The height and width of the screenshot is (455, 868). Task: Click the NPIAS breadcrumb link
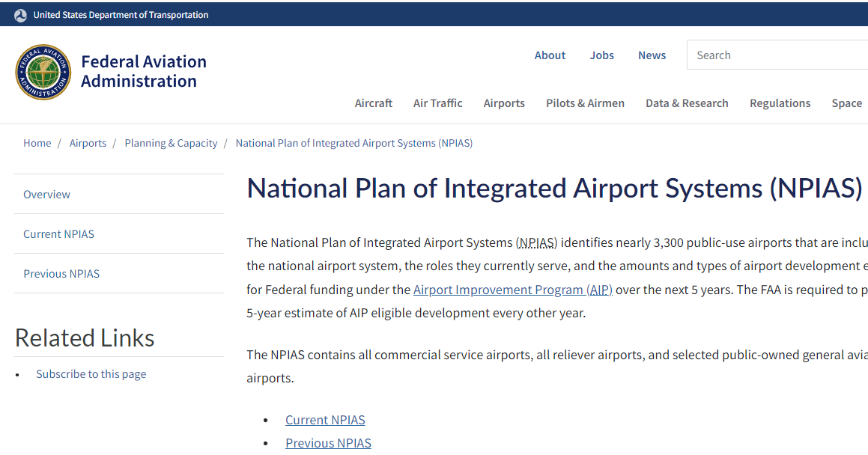[x=354, y=143]
